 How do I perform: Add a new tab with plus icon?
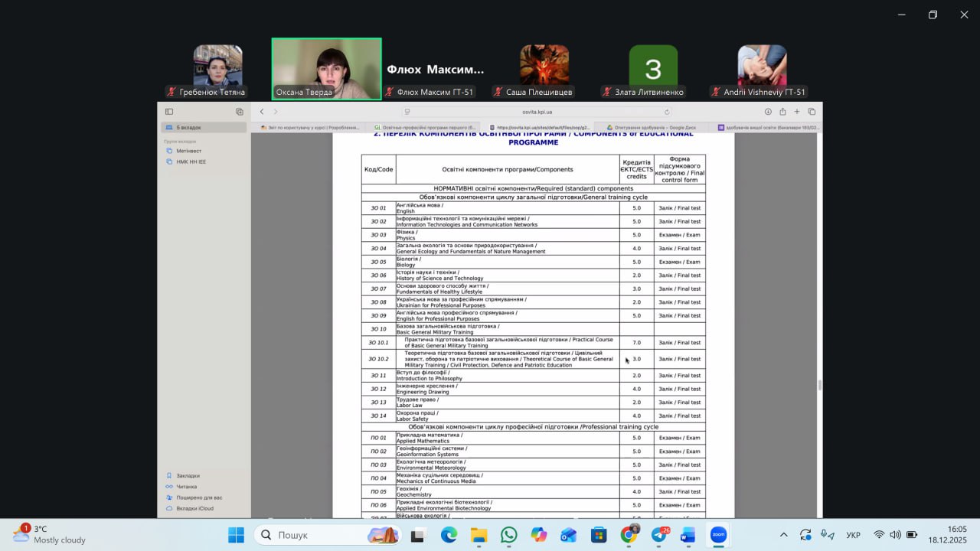(797, 112)
